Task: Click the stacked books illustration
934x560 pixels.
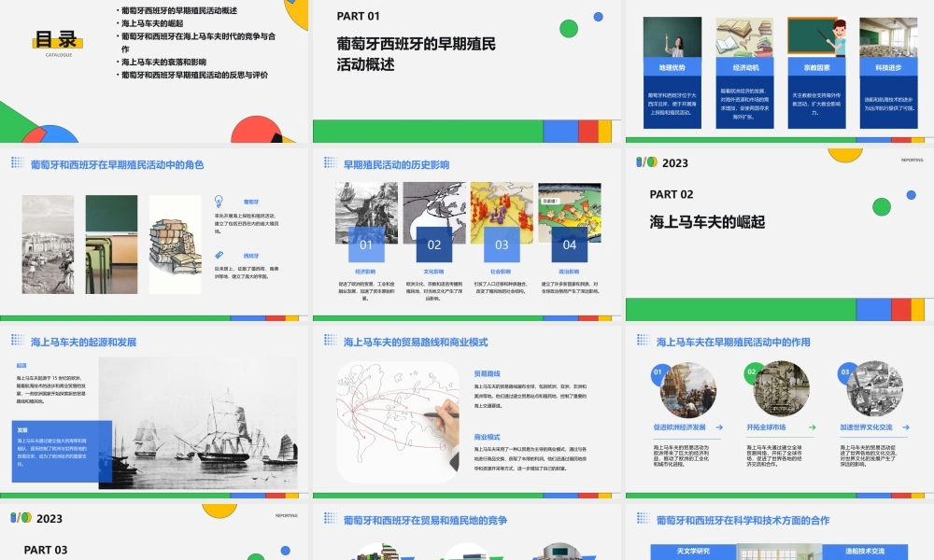Action: [176, 245]
